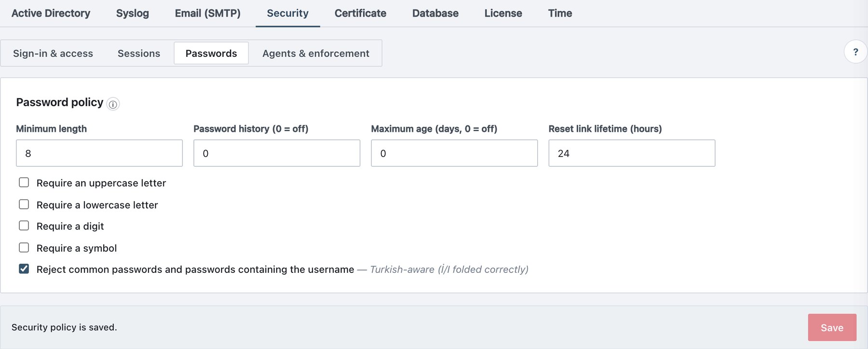
Task: Click the 'Security policy is saved.' status text
Action: point(64,327)
